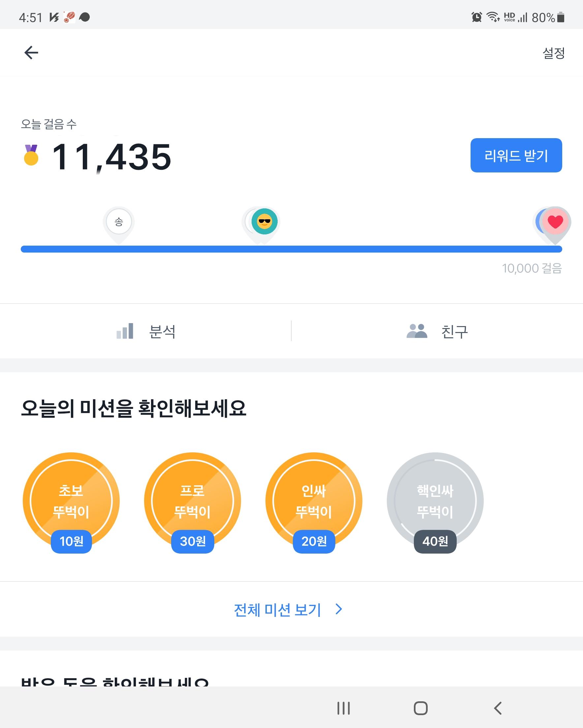Open the recent apps navigation button

point(344,708)
